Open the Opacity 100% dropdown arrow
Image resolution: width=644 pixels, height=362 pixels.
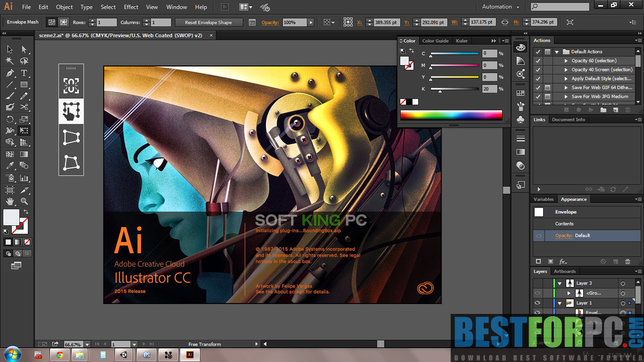tap(311, 23)
